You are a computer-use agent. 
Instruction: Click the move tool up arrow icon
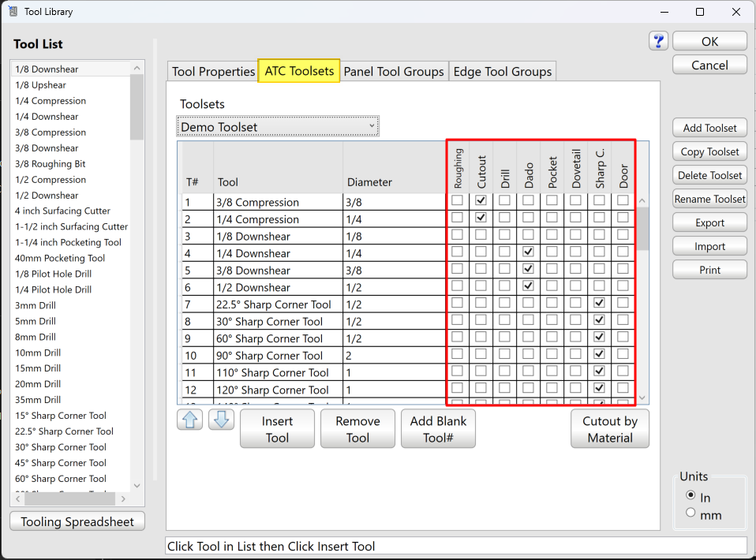pyautogui.click(x=190, y=420)
